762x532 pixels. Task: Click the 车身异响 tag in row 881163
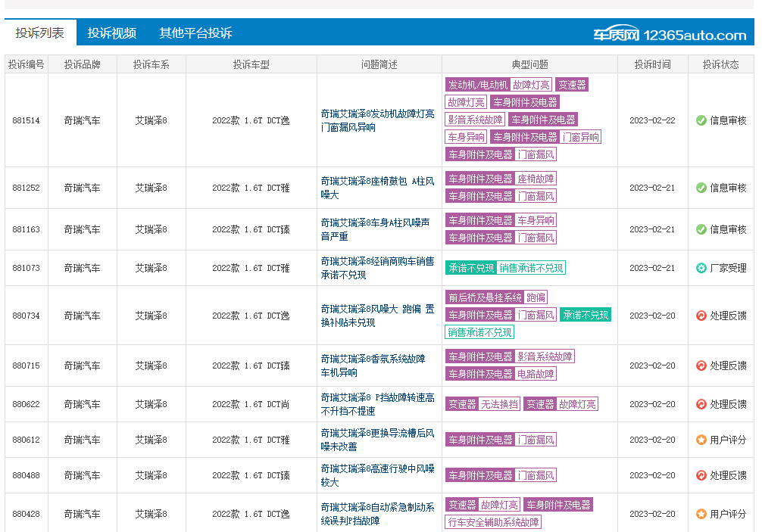tap(536, 220)
